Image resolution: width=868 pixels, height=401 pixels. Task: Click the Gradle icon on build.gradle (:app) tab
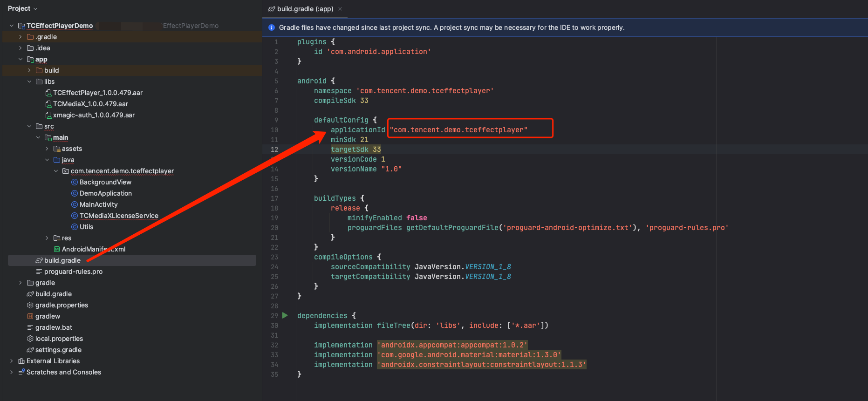coord(272,9)
